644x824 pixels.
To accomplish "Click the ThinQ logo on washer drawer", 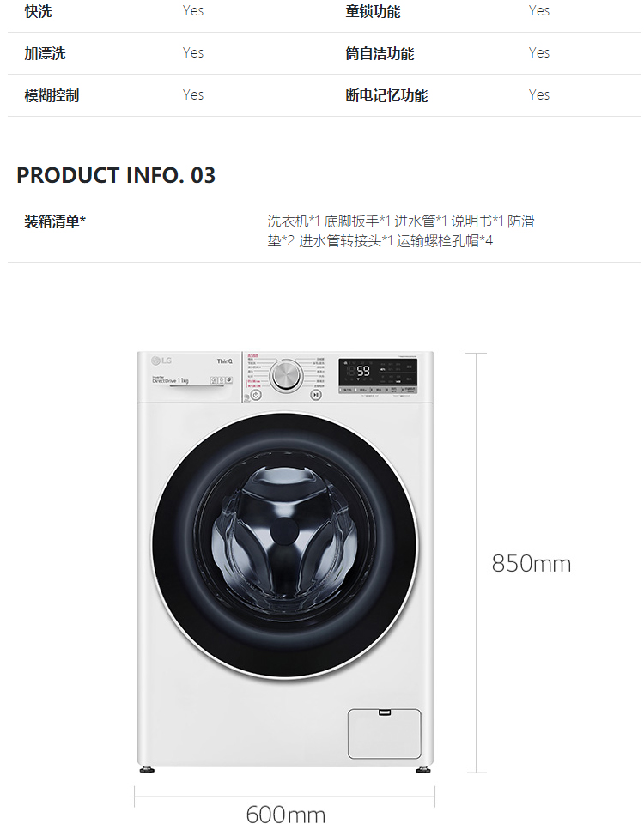I will coord(224,361).
